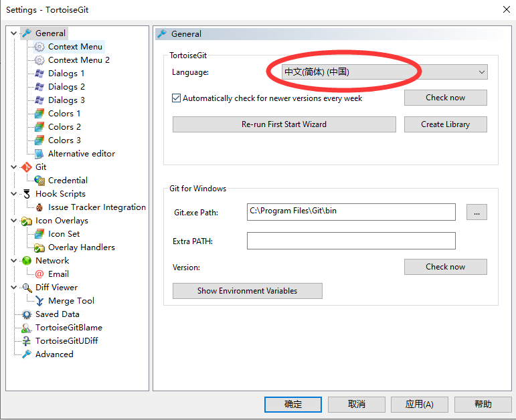Viewport: 516px width, 420px height.
Task: Collapse the Diff Viewer tree node
Action: click(14, 288)
